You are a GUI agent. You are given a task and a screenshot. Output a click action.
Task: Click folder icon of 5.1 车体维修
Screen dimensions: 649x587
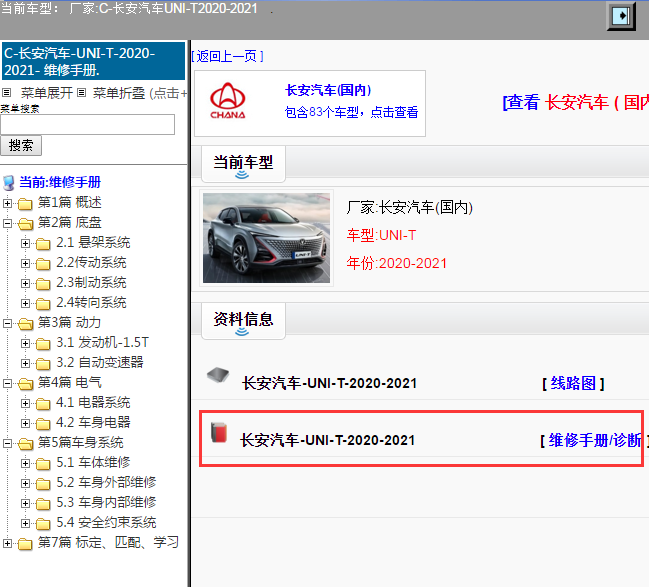[x=43, y=464]
